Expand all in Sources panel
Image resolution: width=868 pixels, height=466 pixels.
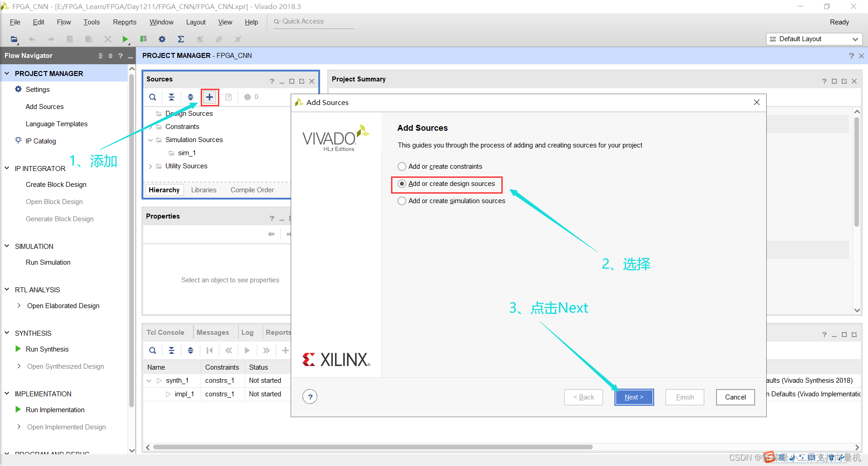click(191, 97)
